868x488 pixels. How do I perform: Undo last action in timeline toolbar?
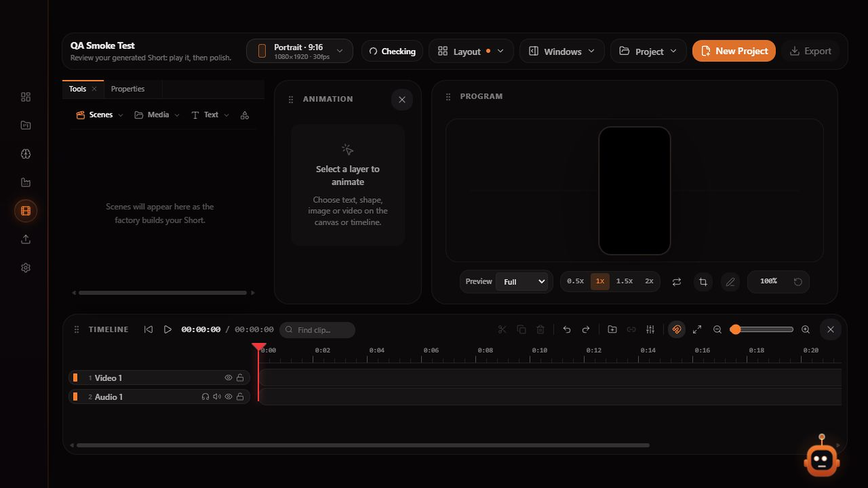click(567, 329)
